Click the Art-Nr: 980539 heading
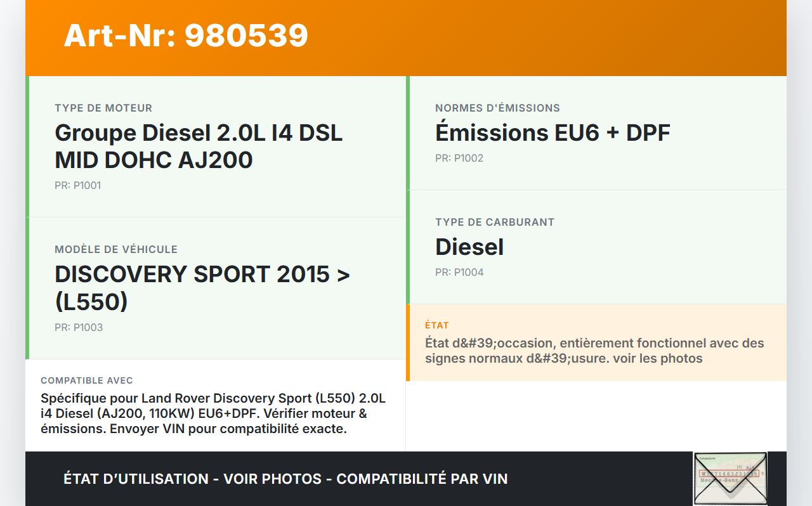 tap(186, 36)
